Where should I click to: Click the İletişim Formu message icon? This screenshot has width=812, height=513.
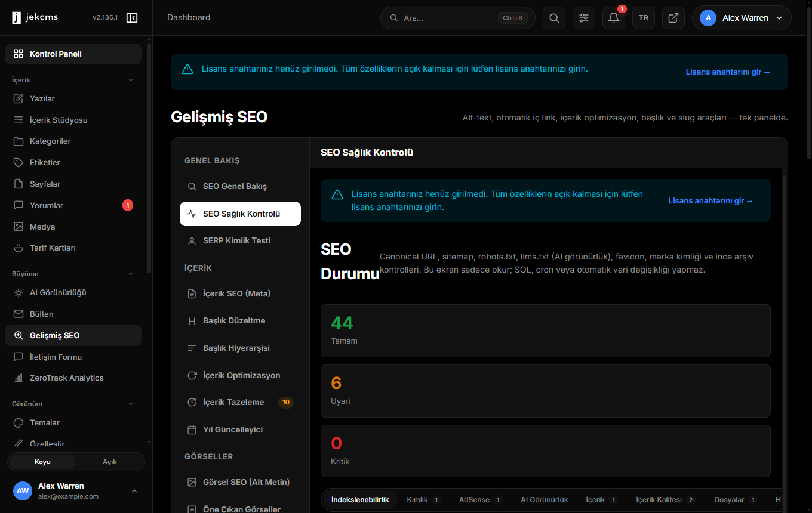click(x=19, y=357)
